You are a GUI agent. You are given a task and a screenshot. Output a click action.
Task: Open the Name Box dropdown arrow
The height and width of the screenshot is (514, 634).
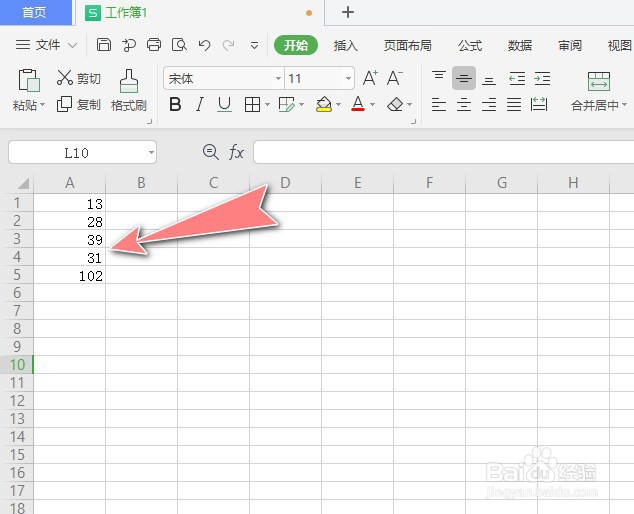[151, 152]
